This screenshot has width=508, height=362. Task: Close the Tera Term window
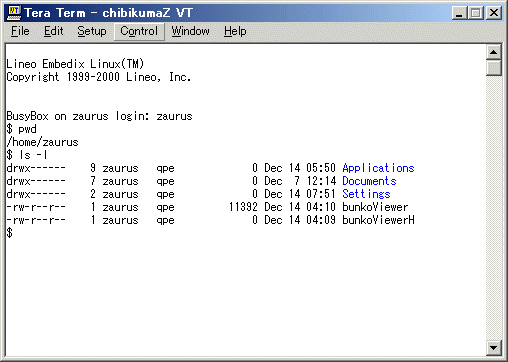pyautogui.click(x=494, y=13)
